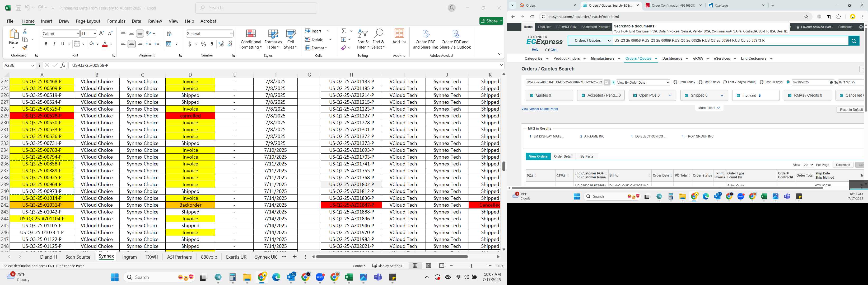Open the General number format dropdown
This screenshot has height=285, width=868.
(231, 34)
